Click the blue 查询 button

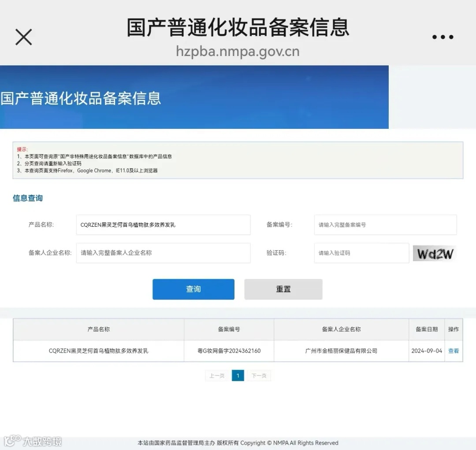(193, 289)
